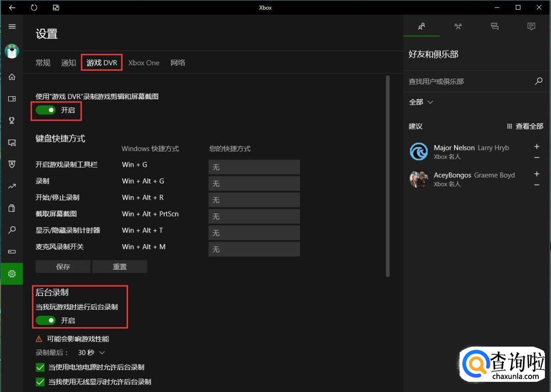Open the user profile avatar
Viewport: 551px width, 392px height.
12,51
